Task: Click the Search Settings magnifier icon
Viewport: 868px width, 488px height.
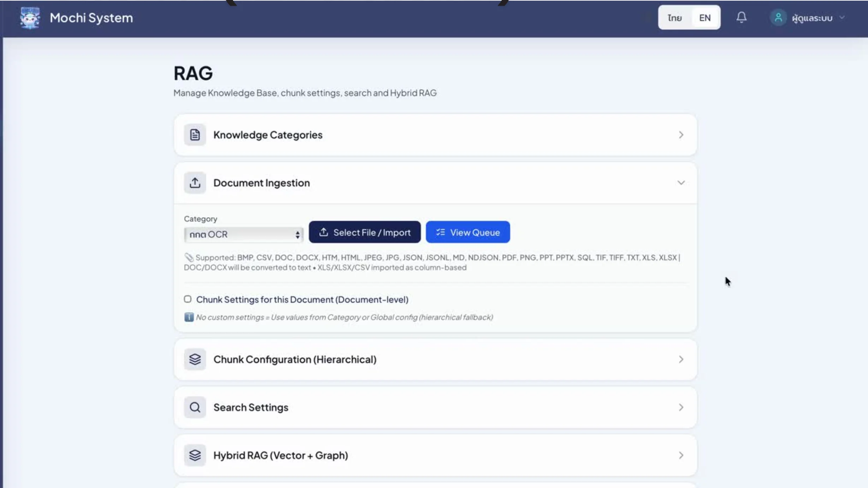Action: tap(195, 407)
